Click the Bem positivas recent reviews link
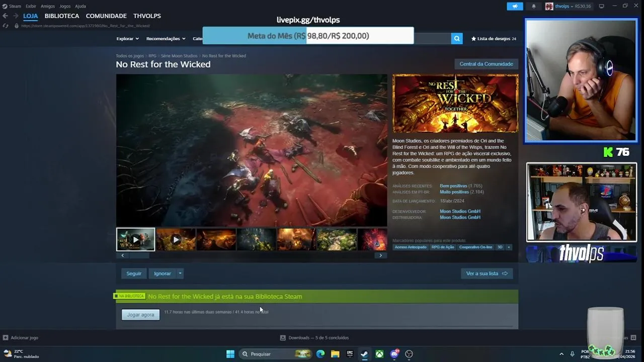This screenshot has height=362, width=644. click(x=453, y=186)
